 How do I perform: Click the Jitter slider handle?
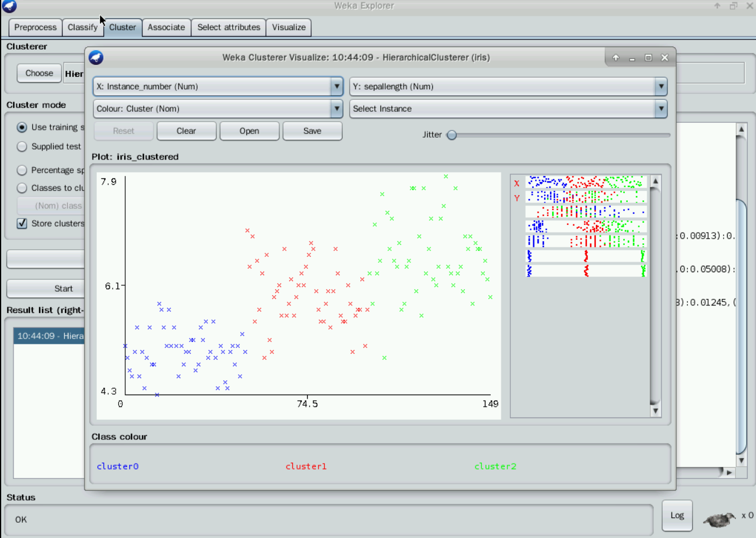(x=452, y=135)
